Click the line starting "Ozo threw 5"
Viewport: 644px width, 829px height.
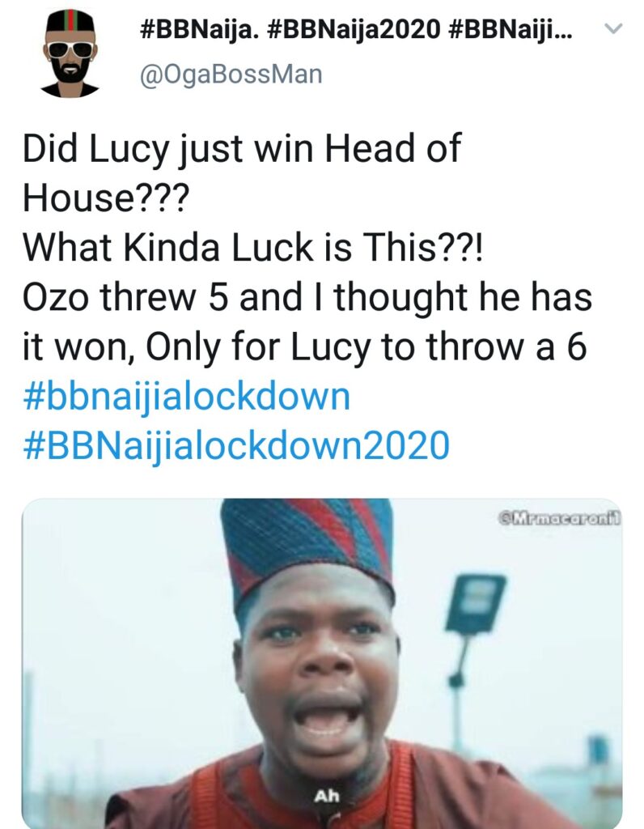(307, 298)
